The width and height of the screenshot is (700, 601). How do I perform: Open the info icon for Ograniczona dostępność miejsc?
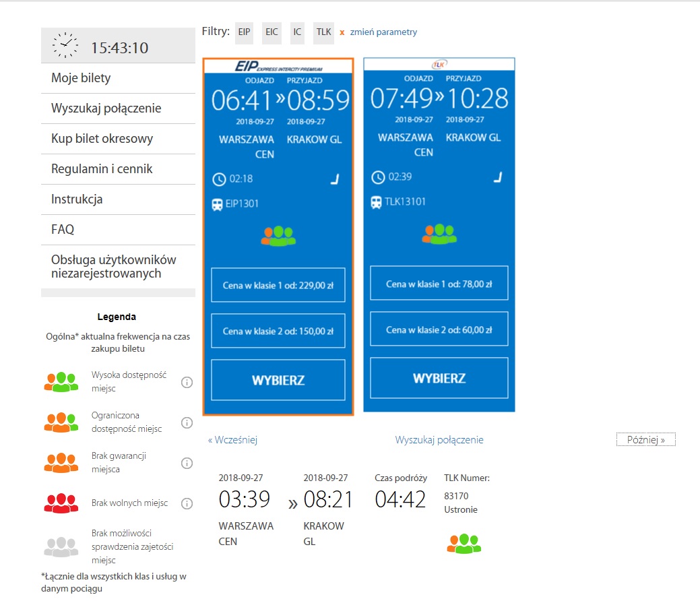187,422
